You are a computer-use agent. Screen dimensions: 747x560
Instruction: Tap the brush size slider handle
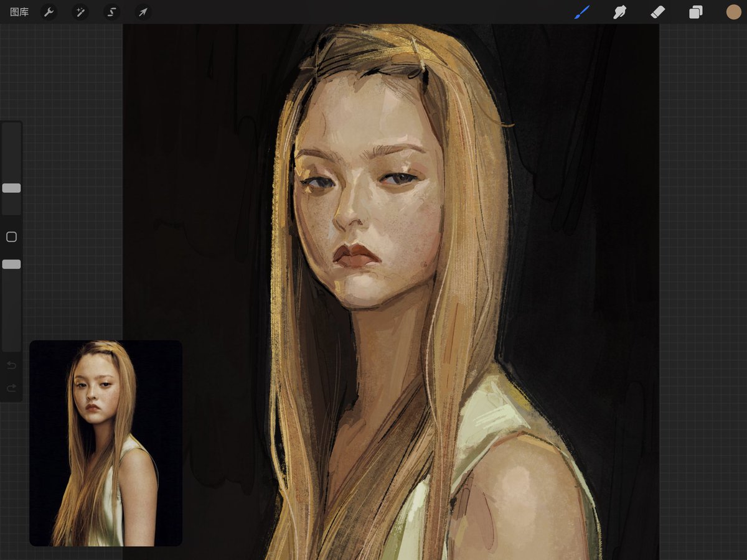click(11, 189)
